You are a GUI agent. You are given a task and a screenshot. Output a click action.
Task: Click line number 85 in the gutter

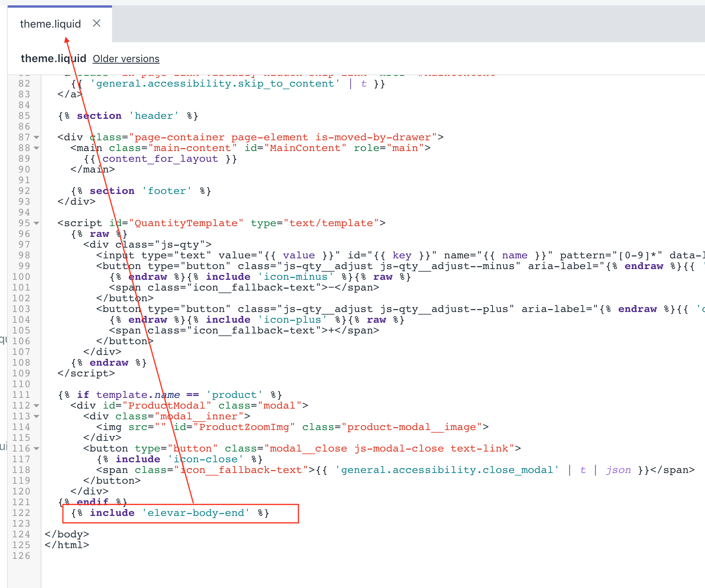click(x=24, y=116)
